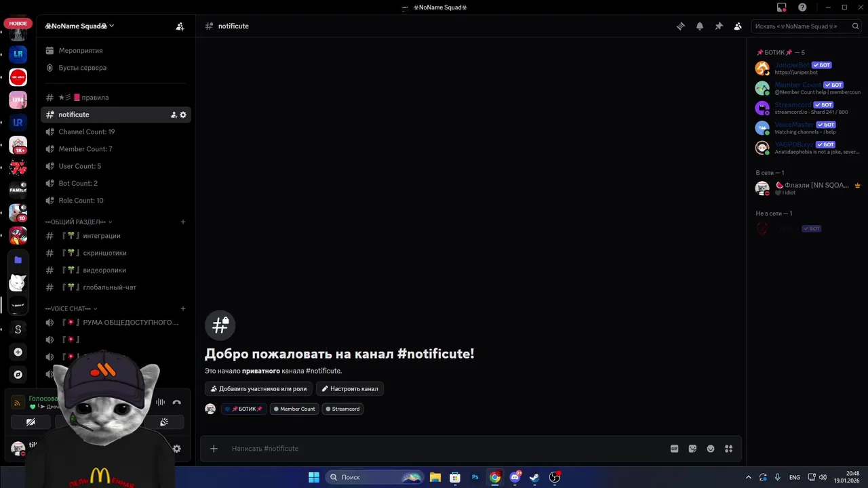Open Steam from taskbar
The height and width of the screenshot is (488, 868).
tap(535, 477)
